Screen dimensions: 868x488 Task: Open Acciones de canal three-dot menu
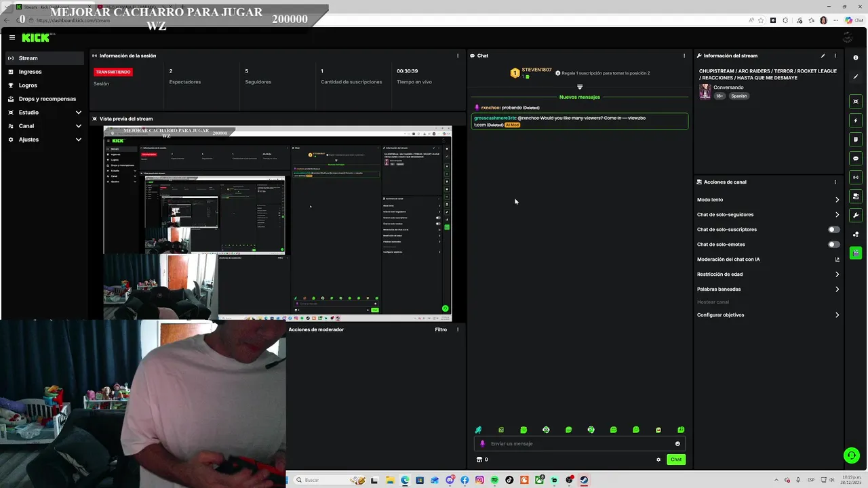point(835,182)
